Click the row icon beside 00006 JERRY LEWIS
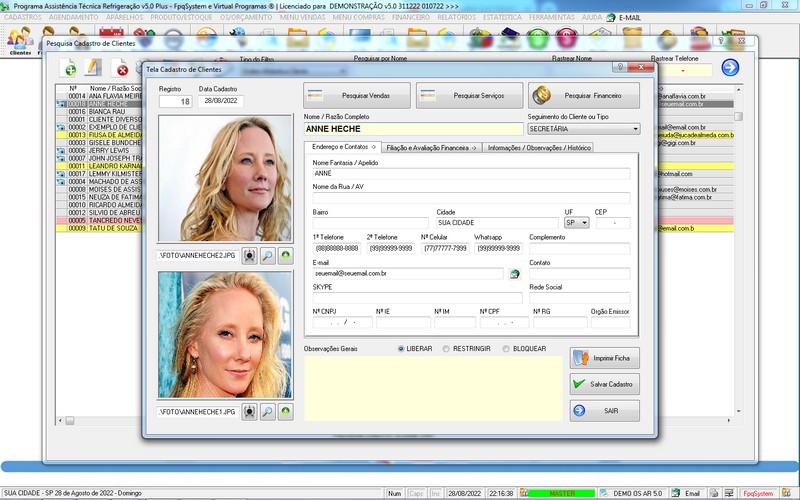Viewport: 800px width, 500px height. click(x=61, y=151)
